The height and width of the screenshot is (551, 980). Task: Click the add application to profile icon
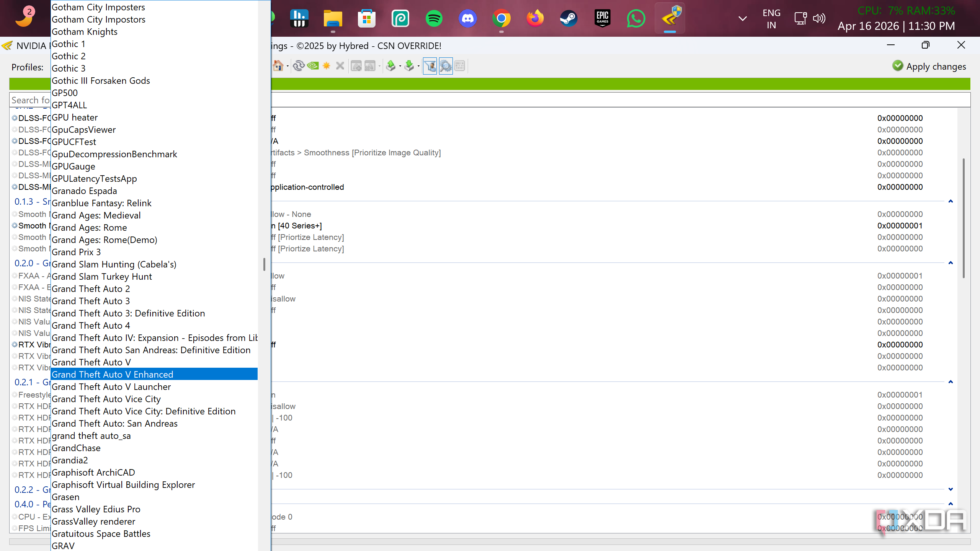[x=356, y=66]
